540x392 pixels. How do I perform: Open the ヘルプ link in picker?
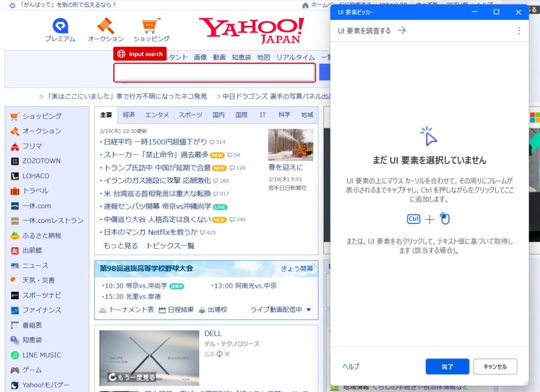(351, 367)
